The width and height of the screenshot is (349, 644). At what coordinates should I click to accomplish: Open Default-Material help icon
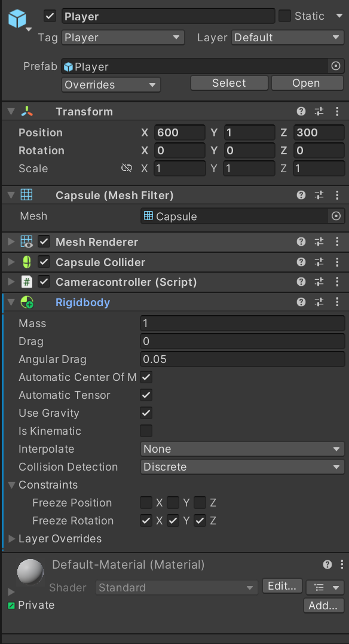tap(327, 564)
